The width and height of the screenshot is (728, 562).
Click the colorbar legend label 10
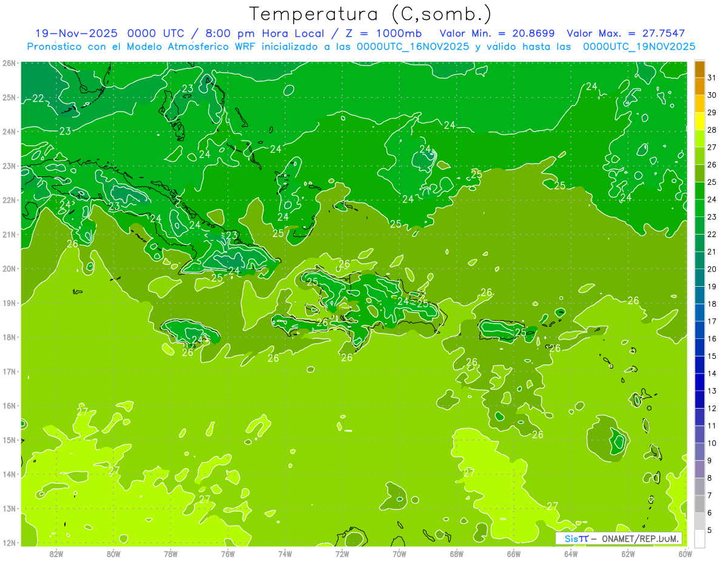(x=711, y=443)
